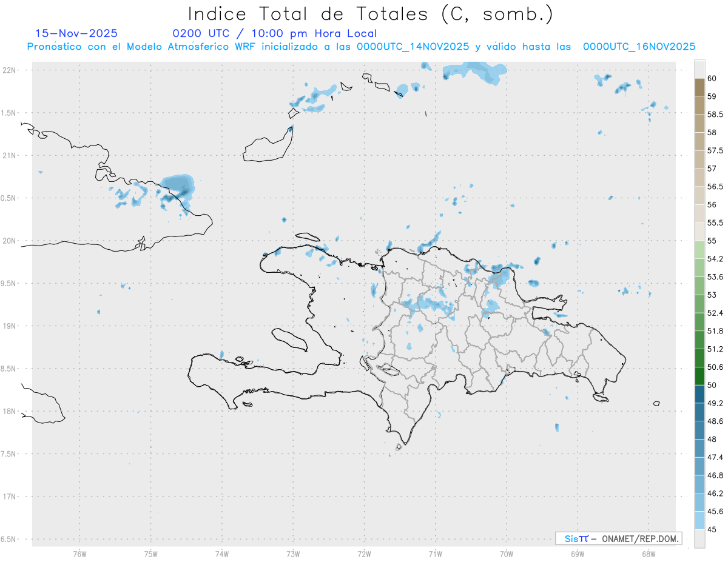728x562 pixels.
Task: Click the 72W longitude label
Action: pos(365,554)
